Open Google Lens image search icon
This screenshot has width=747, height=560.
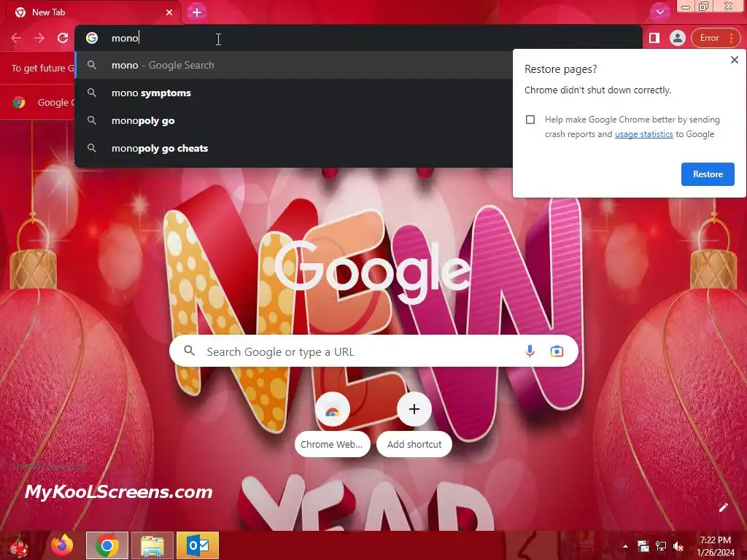(x=557, y=351)
